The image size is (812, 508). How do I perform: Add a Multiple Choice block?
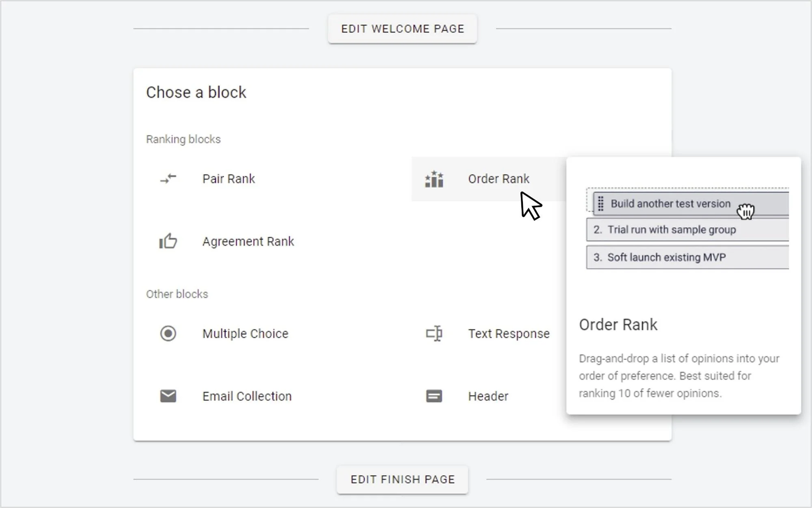245,334
